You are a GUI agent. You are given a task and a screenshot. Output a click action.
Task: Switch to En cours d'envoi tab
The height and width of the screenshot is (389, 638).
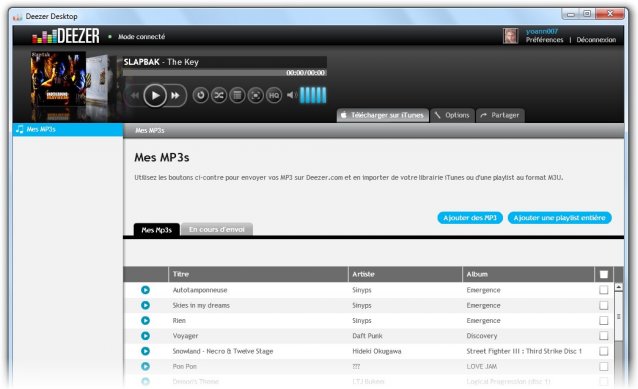pos(217,229)
